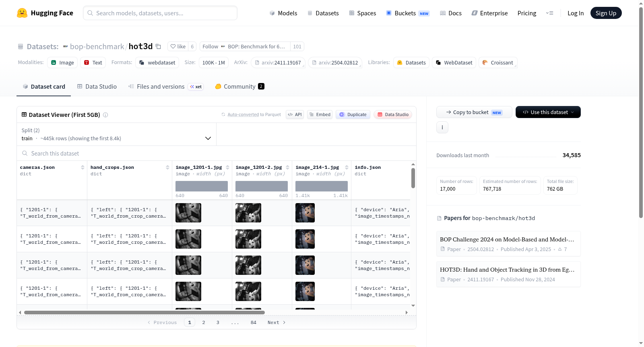Switch to the Dataset card tab
The height and width of the screenshot is (347, 644).
44,87
